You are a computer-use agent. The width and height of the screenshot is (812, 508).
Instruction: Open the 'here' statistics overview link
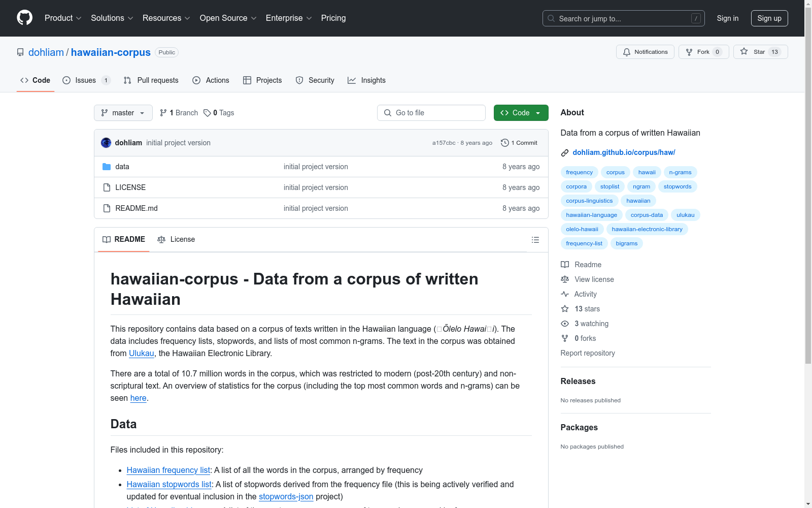coord(138,398)
